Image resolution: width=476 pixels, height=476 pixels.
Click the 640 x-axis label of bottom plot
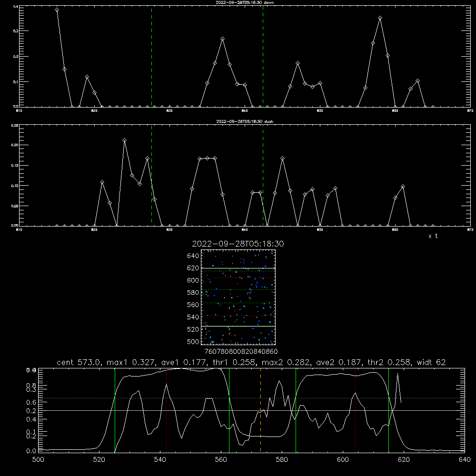pos(465,460)
